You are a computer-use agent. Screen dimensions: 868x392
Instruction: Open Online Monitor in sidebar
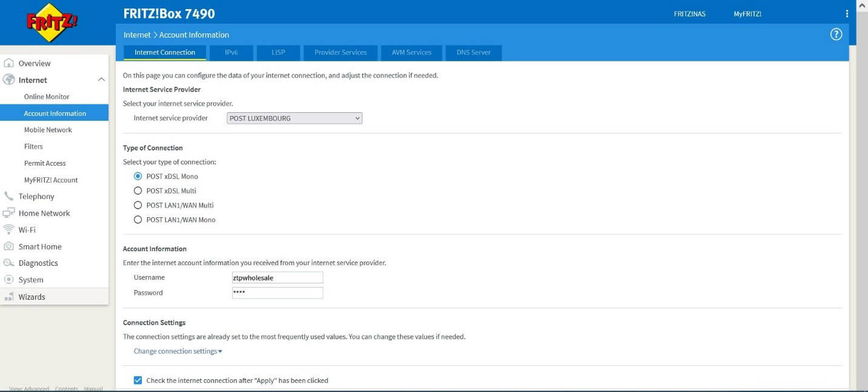point(47,96)
